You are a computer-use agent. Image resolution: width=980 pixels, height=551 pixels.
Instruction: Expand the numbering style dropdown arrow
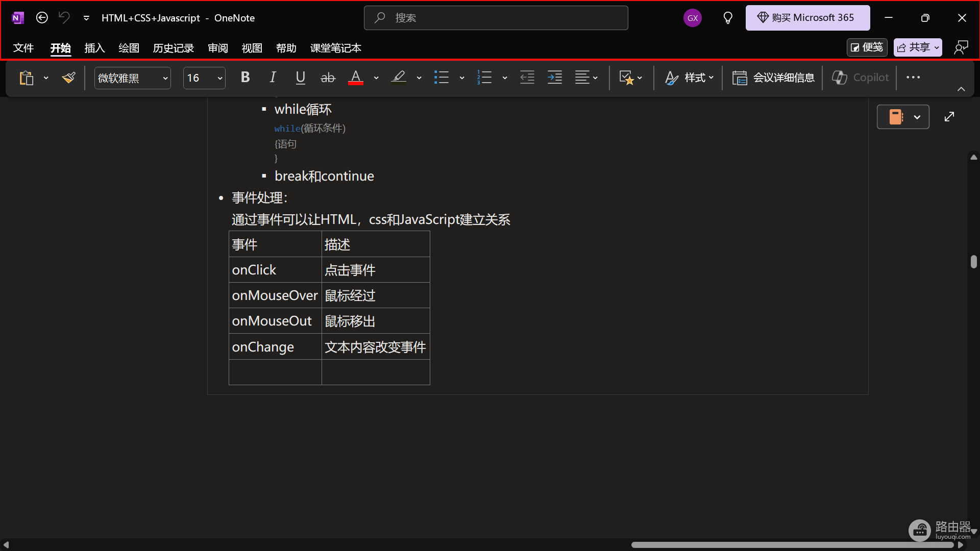pos(505,78)
